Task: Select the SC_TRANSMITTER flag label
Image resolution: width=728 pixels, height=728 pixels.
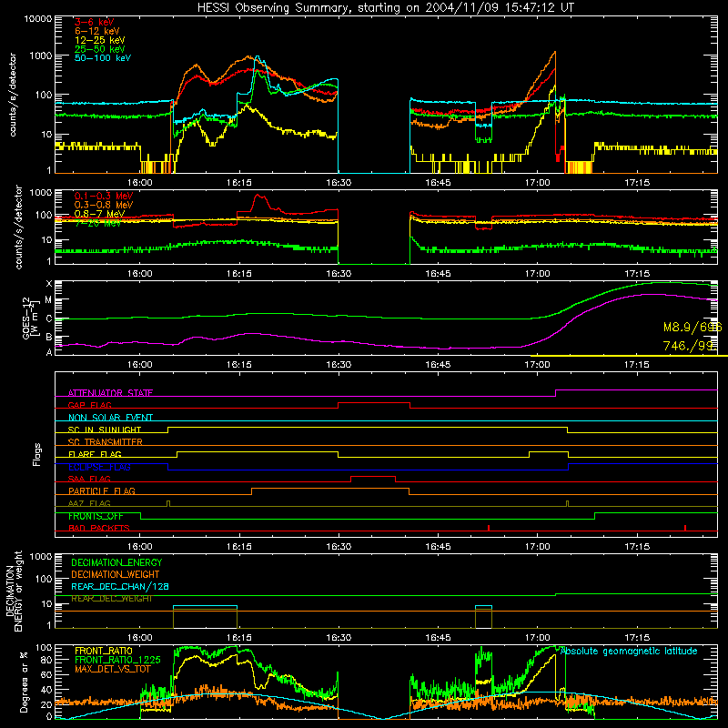Action: pos(105,442)
